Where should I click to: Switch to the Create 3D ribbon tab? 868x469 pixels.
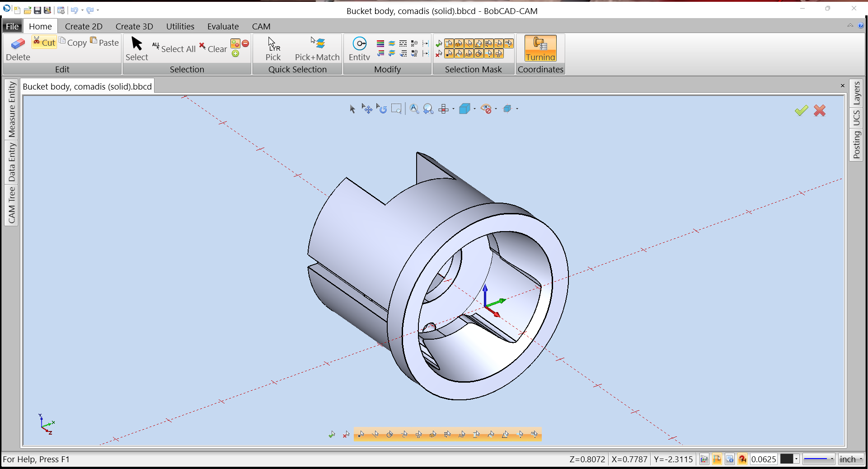(x=134, y=26)
